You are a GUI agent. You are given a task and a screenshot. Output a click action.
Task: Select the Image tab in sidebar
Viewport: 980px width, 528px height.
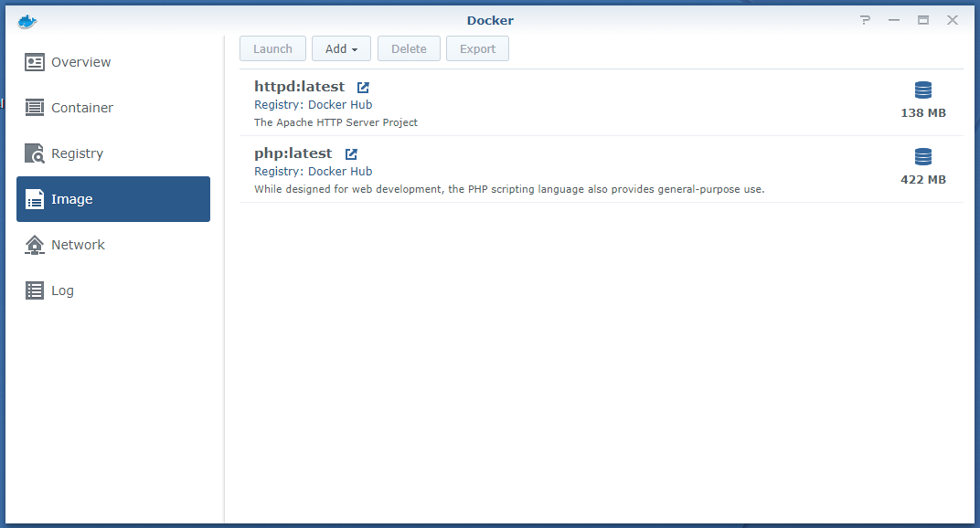(x=113, y=199)
